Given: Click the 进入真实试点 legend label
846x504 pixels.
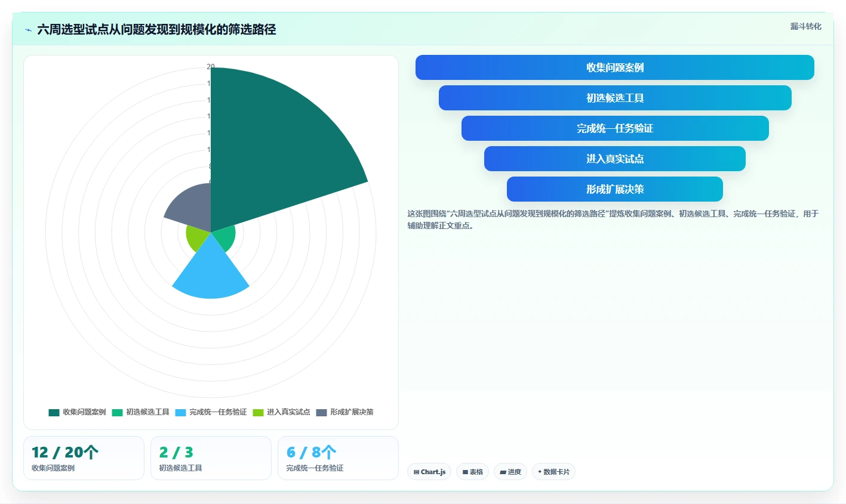Looking at the screenshot, I should click(x=288, y=412).
